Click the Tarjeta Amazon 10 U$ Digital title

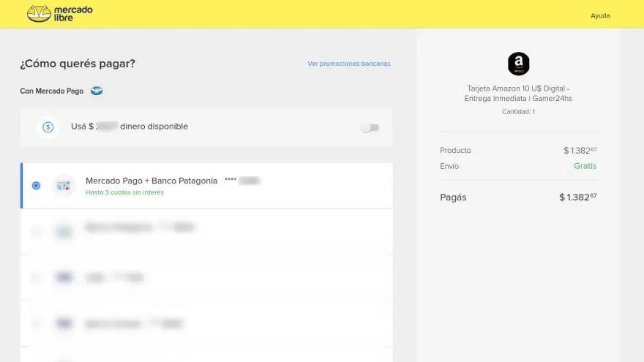(518, 94)
